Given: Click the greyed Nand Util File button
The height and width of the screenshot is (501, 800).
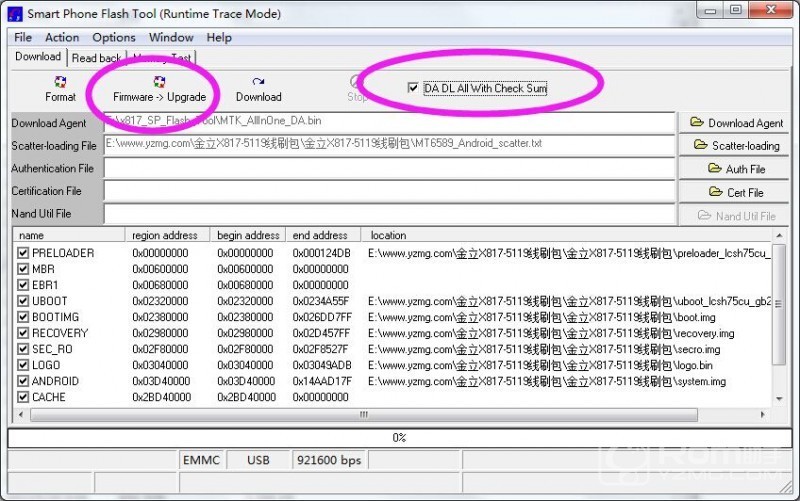Looking at the screenshot, I should [734, 216].
